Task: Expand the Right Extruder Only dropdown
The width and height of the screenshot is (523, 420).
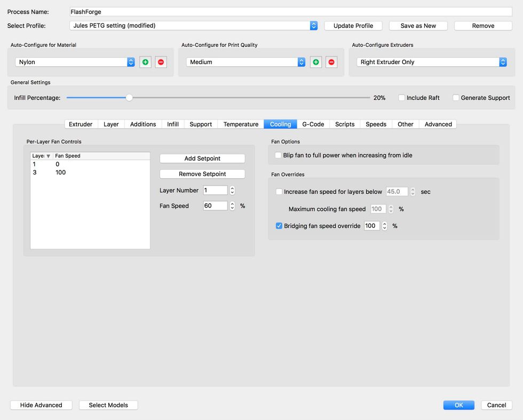Action: (x=431, y=62)
